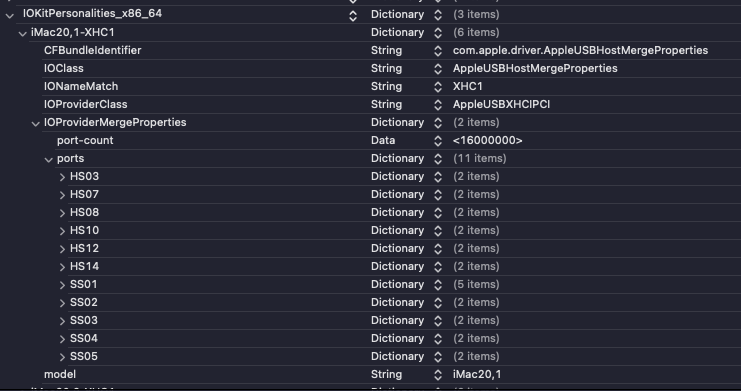Select the CFBundleIdentifier key
Image resolution: width=741 pixels, height=391 pixels.
[93, 50]
